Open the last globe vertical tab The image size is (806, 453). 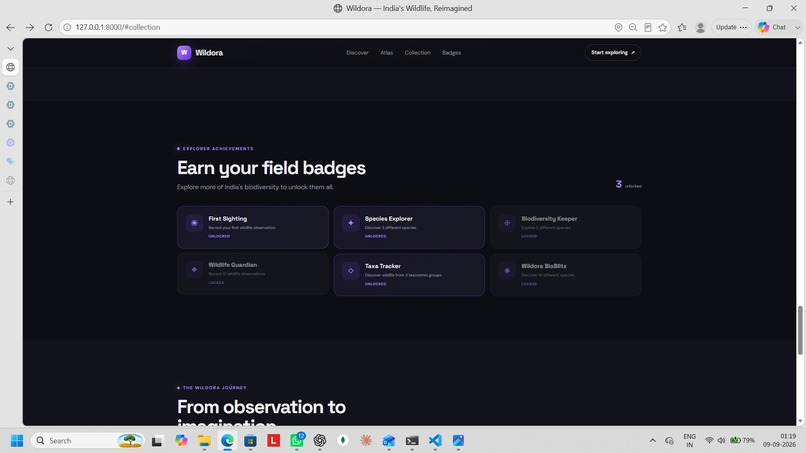tap(10, 180)
